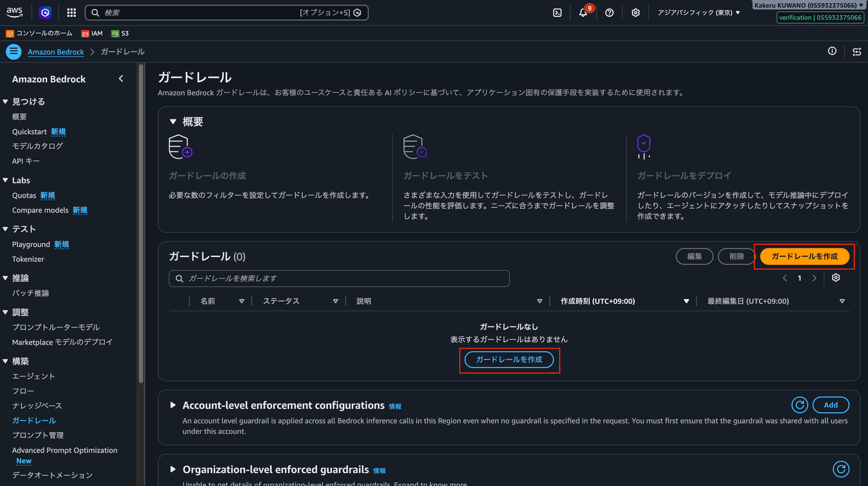Click the info circle icon at top right
This screenshot has height=486, width=868.
[832, 51]
